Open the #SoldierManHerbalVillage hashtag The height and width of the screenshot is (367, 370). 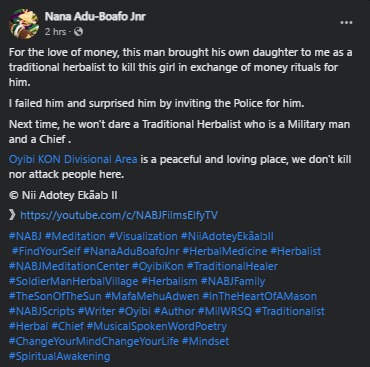[73, 281]
